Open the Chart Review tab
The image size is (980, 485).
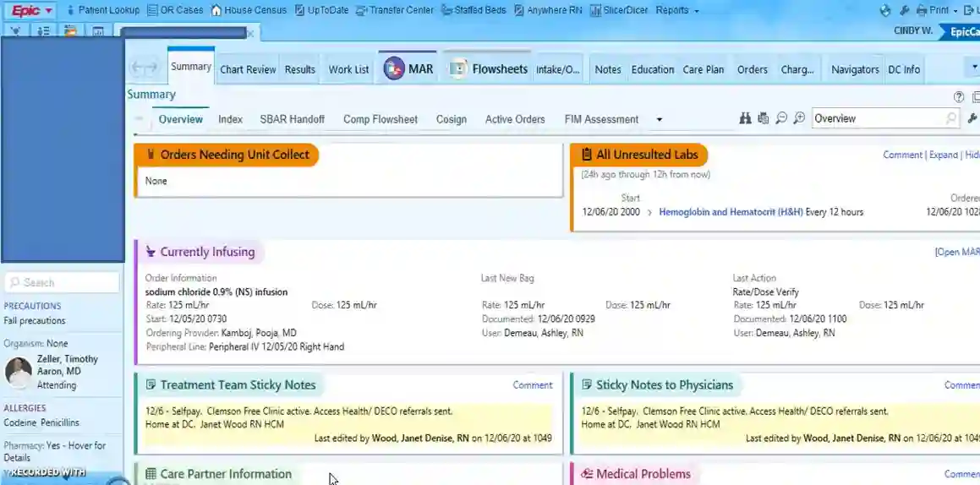248,69
